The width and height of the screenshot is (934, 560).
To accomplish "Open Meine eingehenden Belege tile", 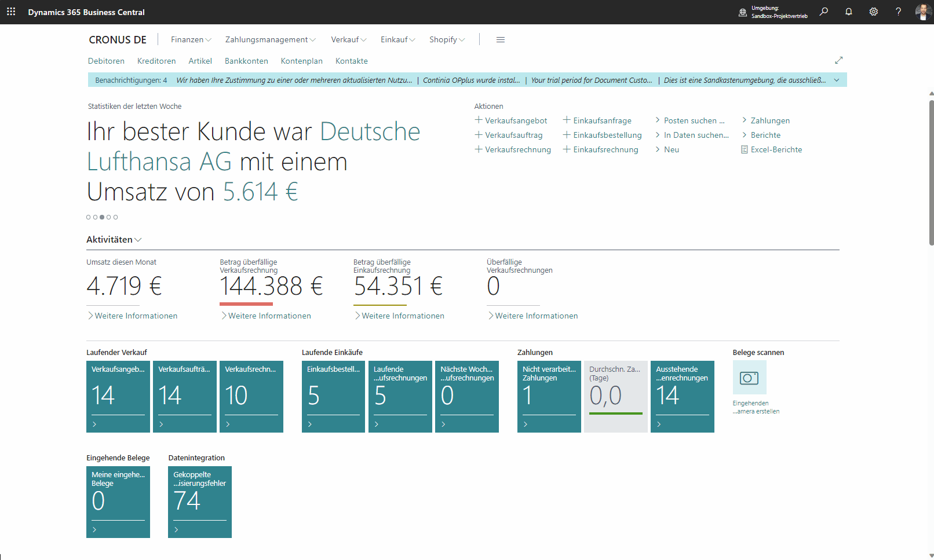I will (x=118, y=502).
